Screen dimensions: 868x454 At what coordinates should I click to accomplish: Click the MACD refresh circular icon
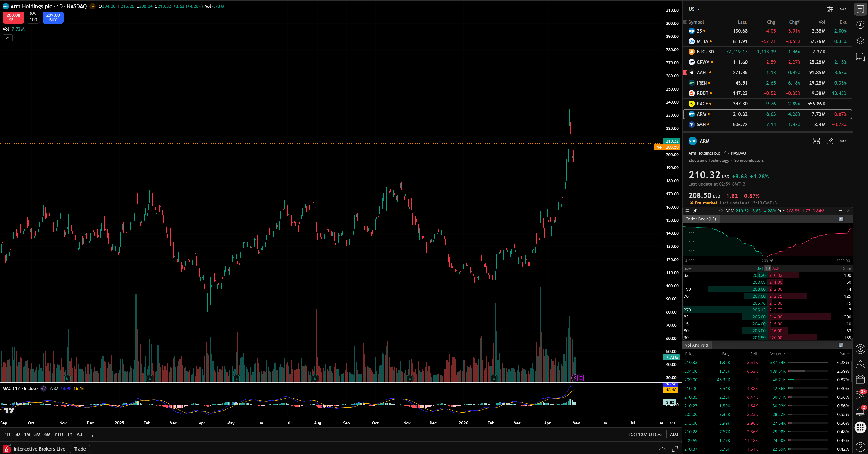(43, 388)
